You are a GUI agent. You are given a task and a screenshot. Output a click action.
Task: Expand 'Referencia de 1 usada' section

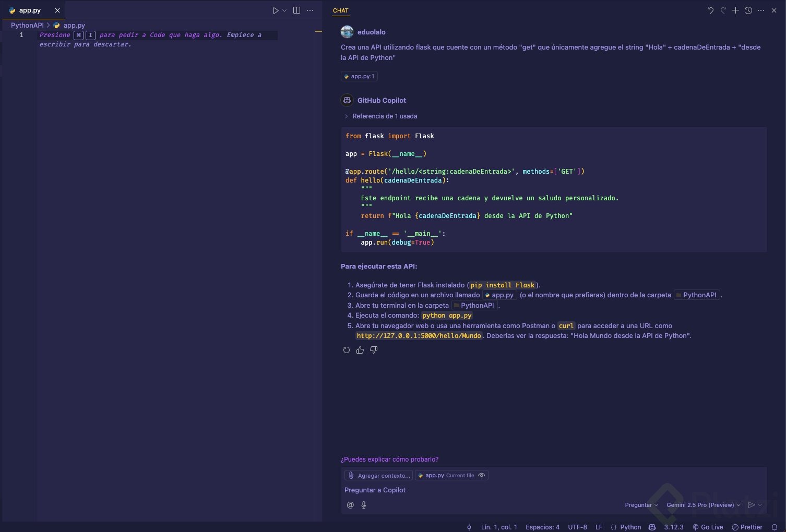click(x=380, y=116)
